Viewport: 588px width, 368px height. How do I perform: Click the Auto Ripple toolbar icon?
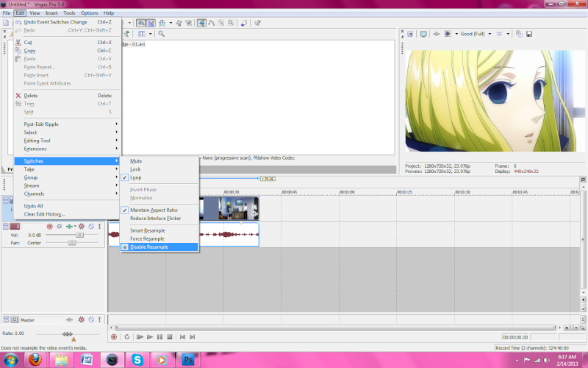[162, 24]
